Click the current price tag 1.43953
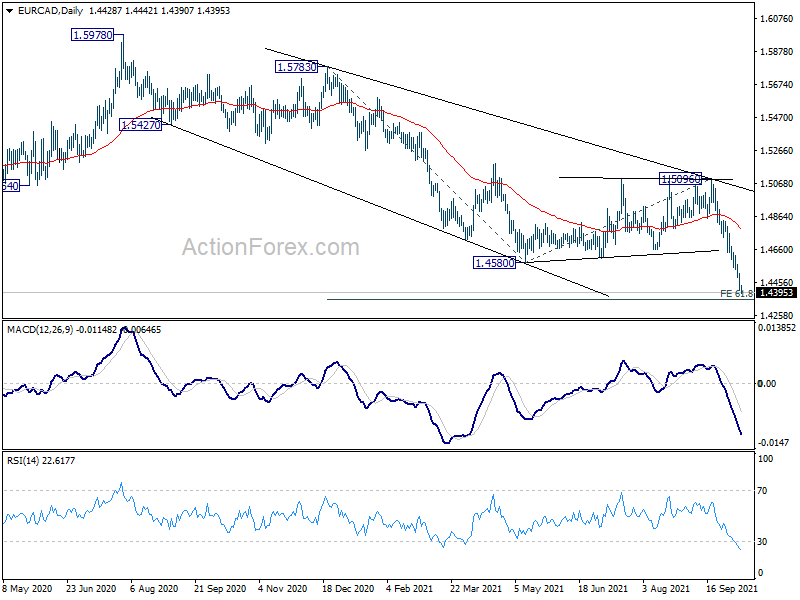The height and width of the screenshot is (600, 800). [776, 292]
